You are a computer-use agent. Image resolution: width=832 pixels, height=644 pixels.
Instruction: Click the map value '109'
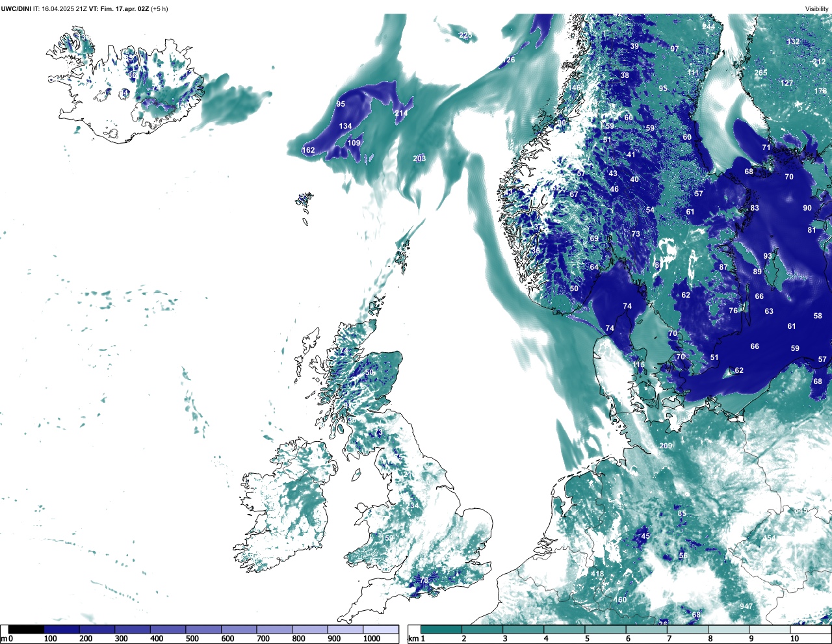354,143
